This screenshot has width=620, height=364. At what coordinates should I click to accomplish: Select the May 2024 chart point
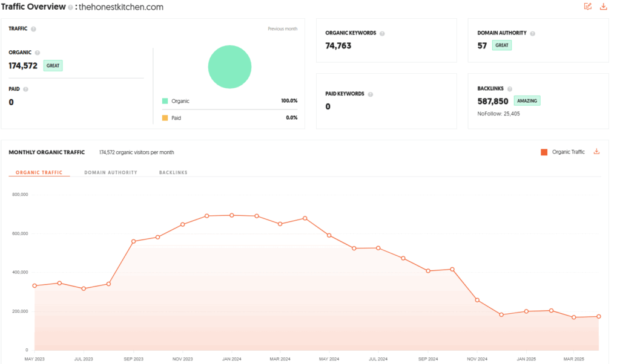(329, 235)
